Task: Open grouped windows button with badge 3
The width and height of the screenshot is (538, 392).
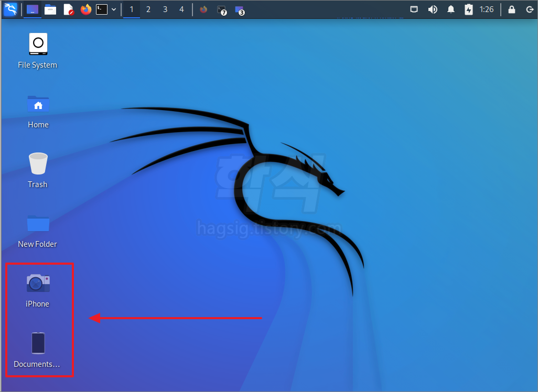Action: (x=240, y=10)
